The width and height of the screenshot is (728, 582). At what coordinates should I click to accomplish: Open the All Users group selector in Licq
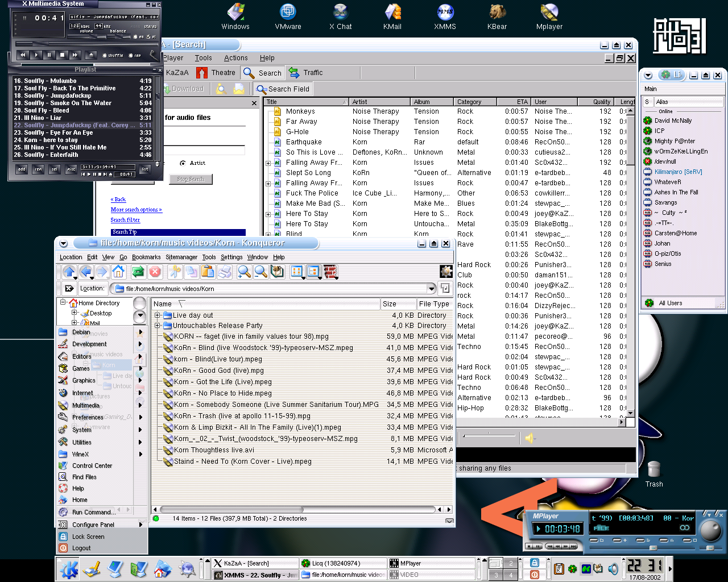(683, 303)
